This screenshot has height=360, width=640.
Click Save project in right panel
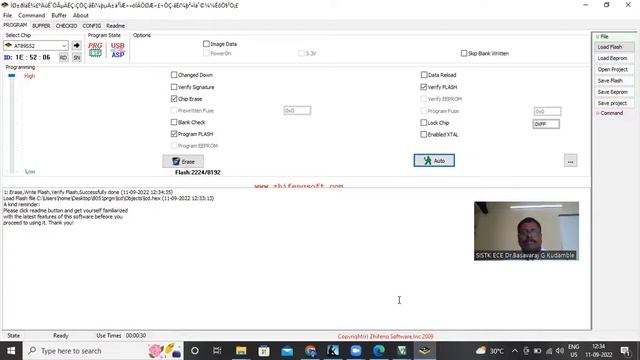tap(614, 103)
